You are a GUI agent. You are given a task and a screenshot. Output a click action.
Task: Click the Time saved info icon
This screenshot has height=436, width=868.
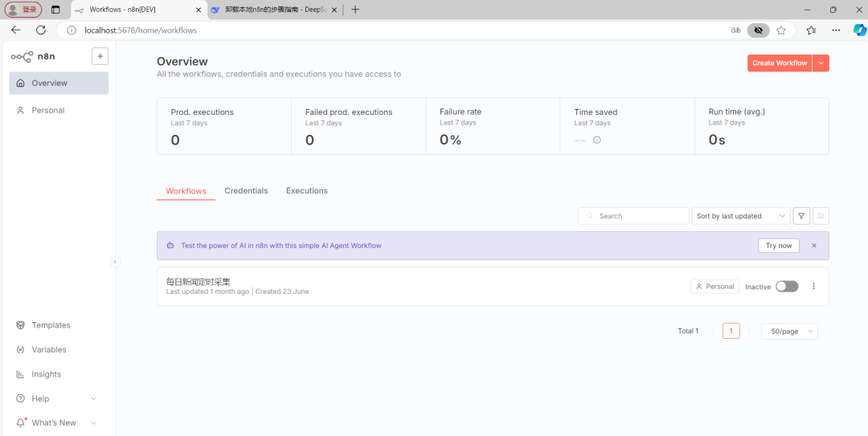[x=596, y=140]
